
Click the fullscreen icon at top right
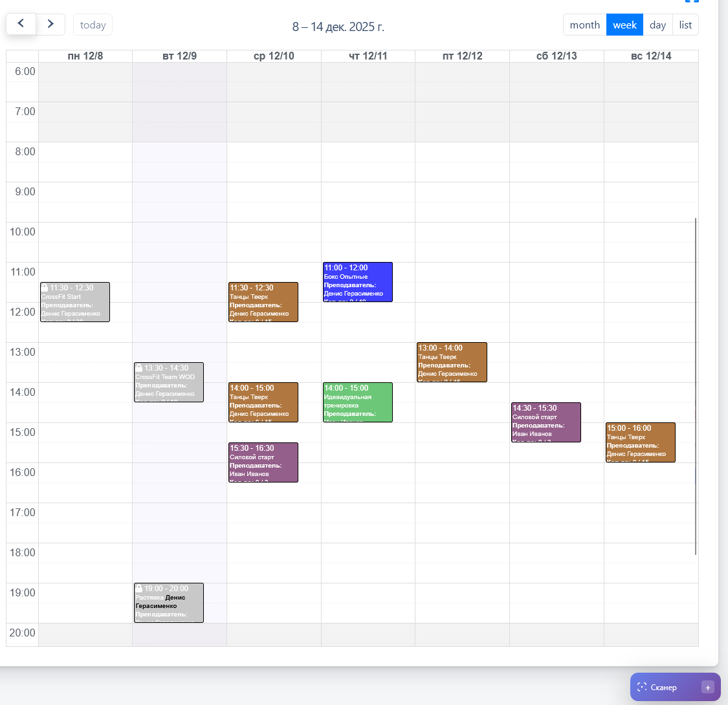[692, 1]
